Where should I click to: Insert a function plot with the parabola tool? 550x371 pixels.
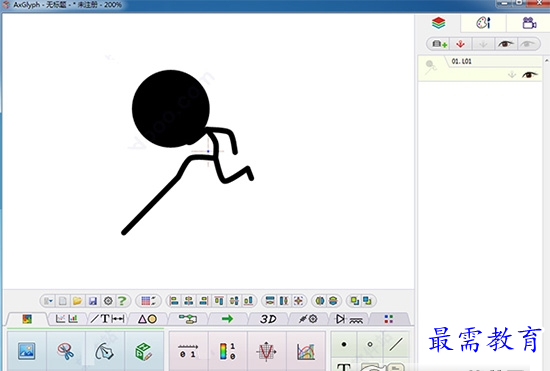[266, 351]
